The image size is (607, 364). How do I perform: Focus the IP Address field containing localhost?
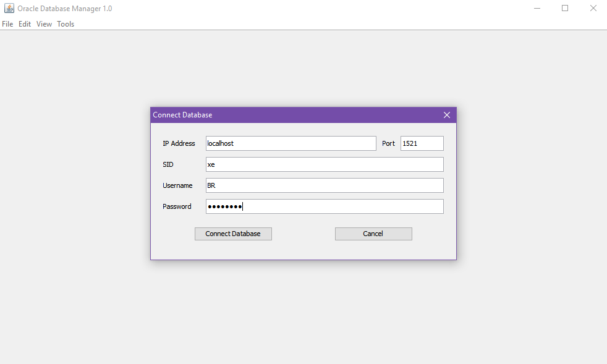291,143
